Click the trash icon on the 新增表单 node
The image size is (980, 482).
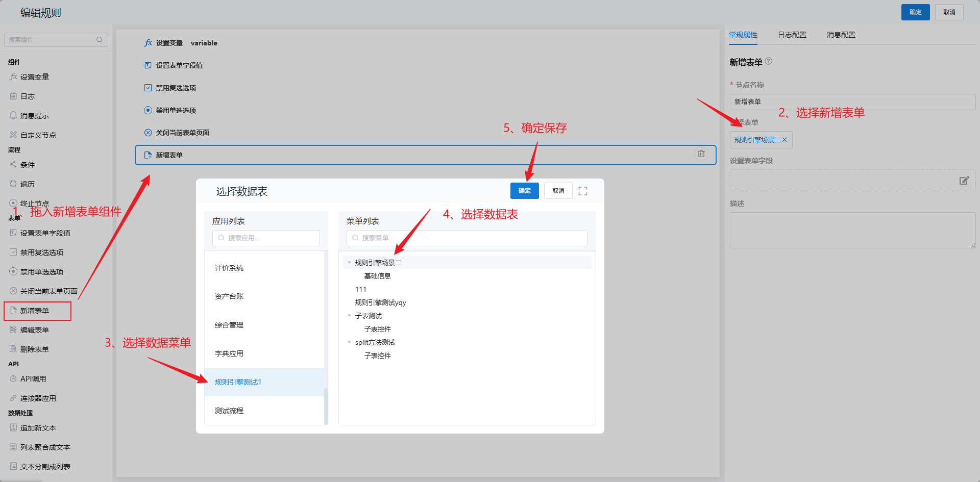pyautogui.click(x=701, y=154)
